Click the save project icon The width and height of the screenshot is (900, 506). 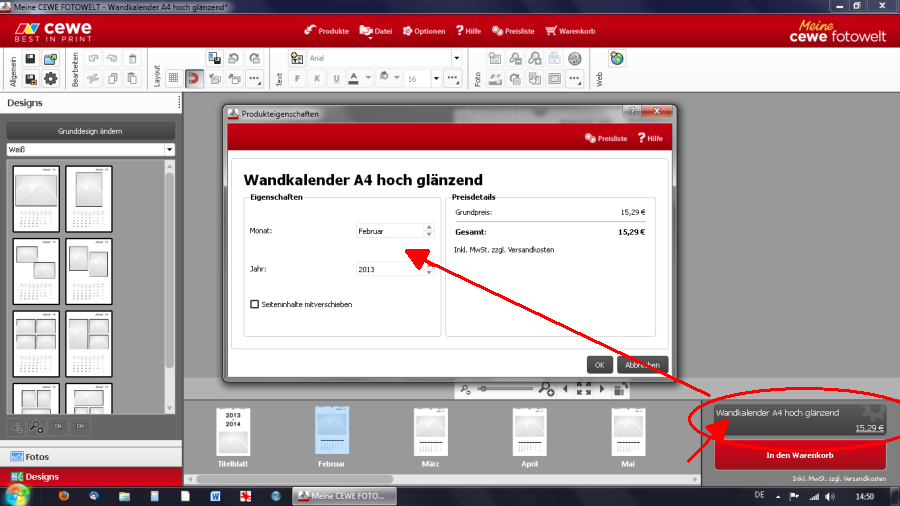click(x=30, y=60)
